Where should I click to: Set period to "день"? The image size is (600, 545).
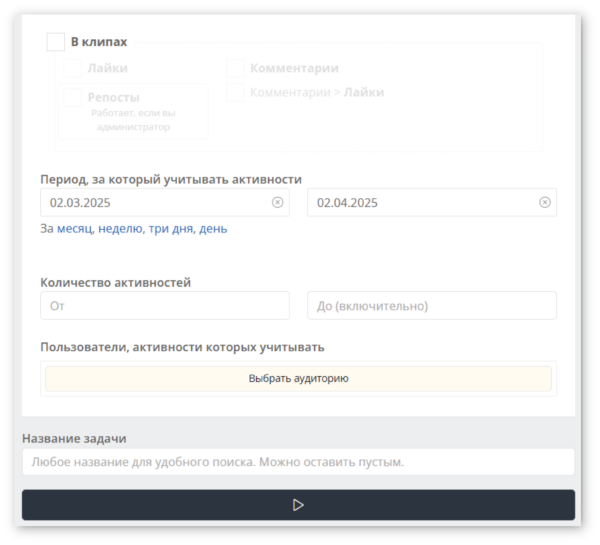pos(213,228)
